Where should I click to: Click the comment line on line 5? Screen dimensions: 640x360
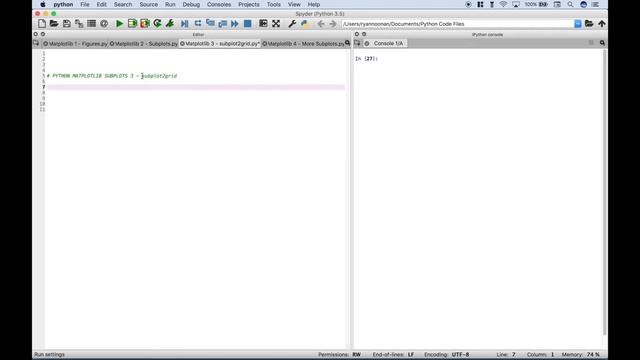tap(112, 76)
